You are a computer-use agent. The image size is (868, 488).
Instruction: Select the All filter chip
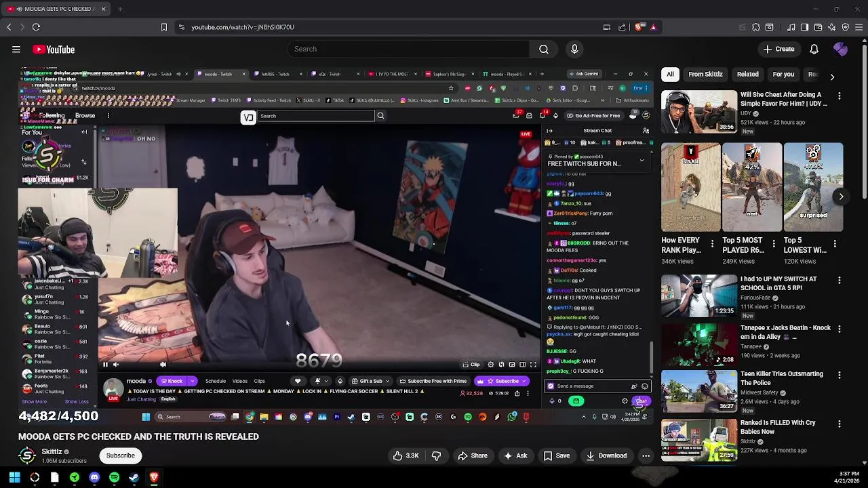[670, 74]
